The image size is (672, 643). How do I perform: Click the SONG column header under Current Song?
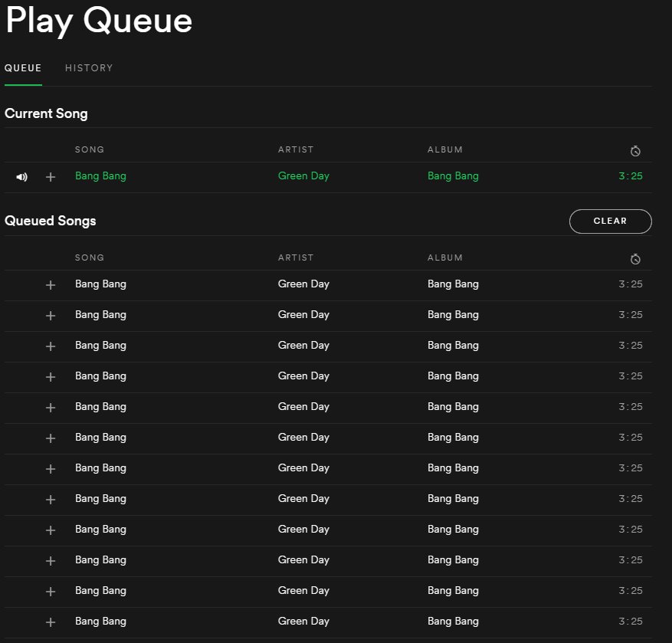point(90,149)
